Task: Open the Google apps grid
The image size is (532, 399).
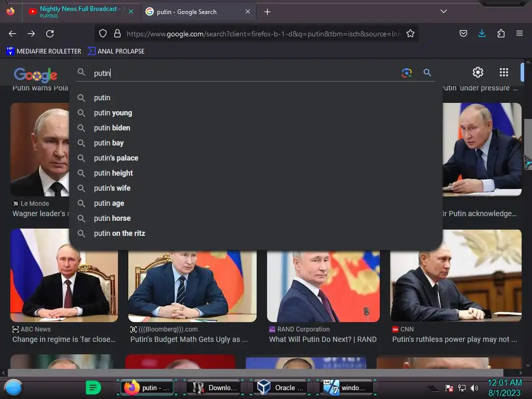Action: pos(504,72)
